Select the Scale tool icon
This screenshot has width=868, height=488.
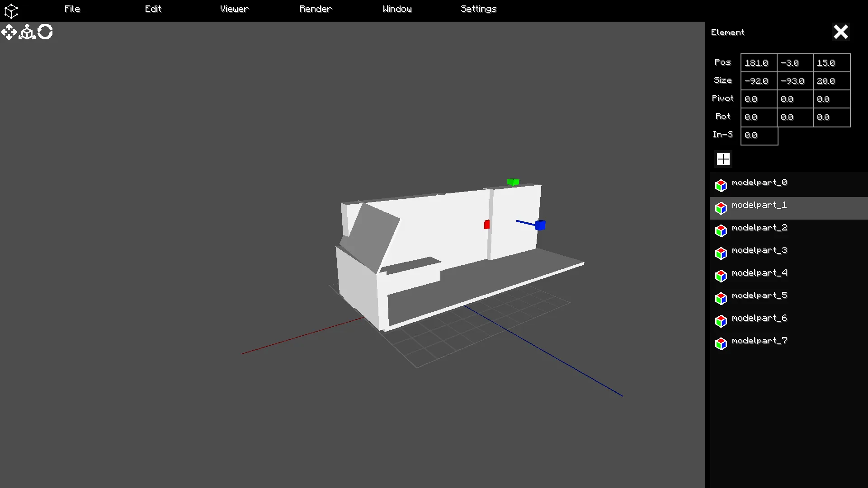tap(27, 32)
